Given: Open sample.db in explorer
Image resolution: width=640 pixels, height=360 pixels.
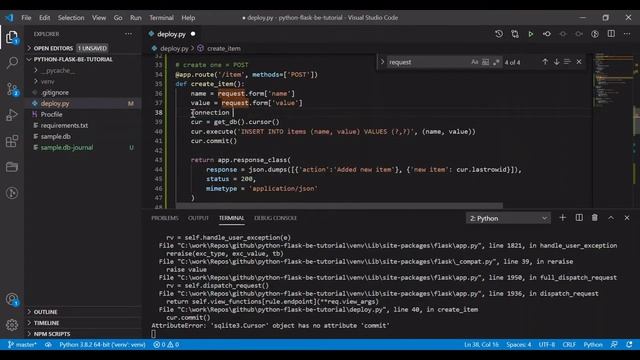Looking at the screenshot, I should pos(56,136).
